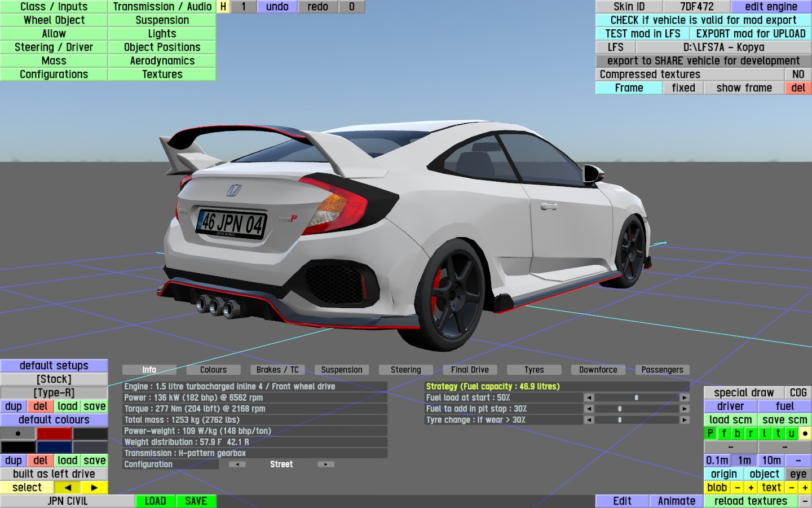The height and width of the screenshot is (508, 812).
Task: Toggle the frame 'fixed' option
Action: (683, 88)
